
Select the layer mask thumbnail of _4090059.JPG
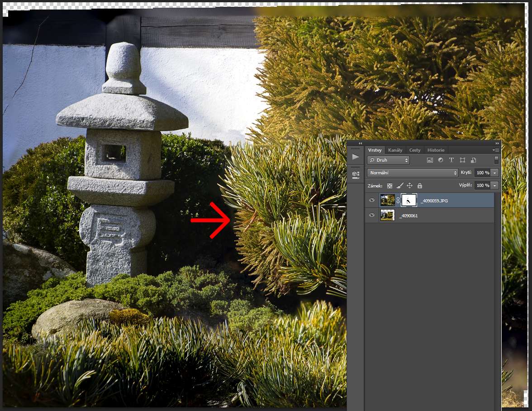coord(408,200)
